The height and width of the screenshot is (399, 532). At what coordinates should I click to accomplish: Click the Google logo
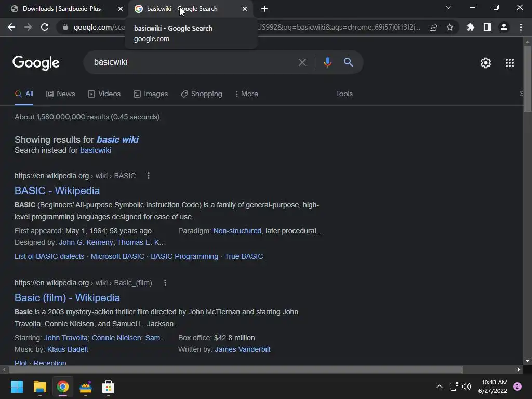(x=36, y=63)
